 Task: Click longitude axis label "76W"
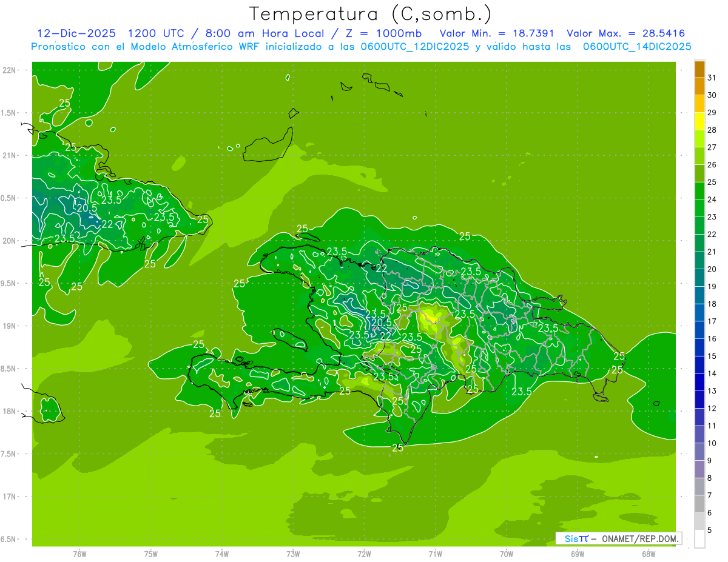[x=79, y=554]
